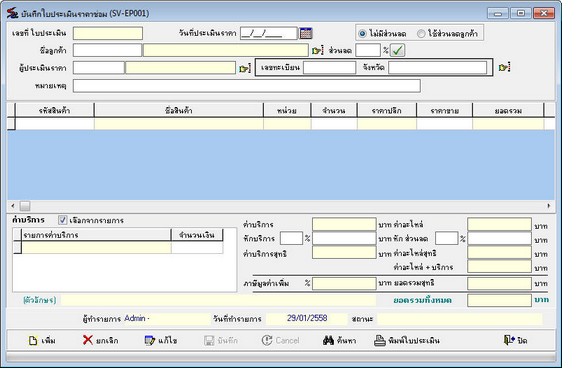The image size is (562, 368).
Task: Click the ราคาปลีก column header
Action: [387, 110]
